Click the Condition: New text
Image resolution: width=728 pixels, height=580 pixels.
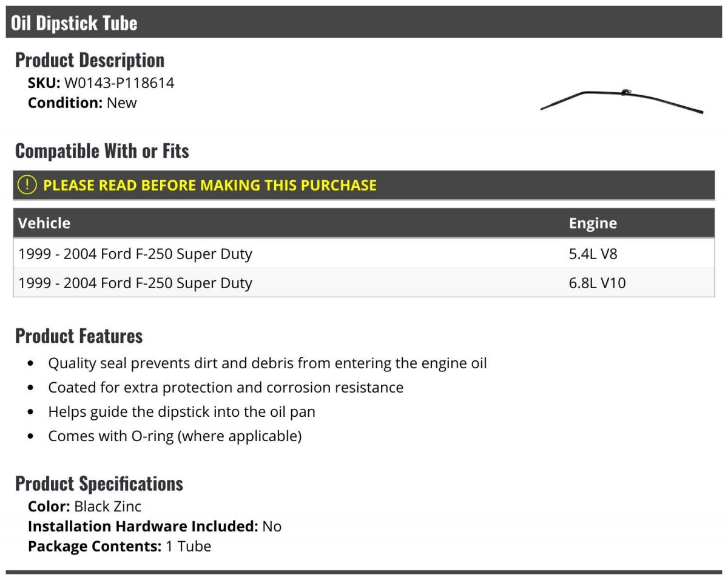click(x=82, y=103)
